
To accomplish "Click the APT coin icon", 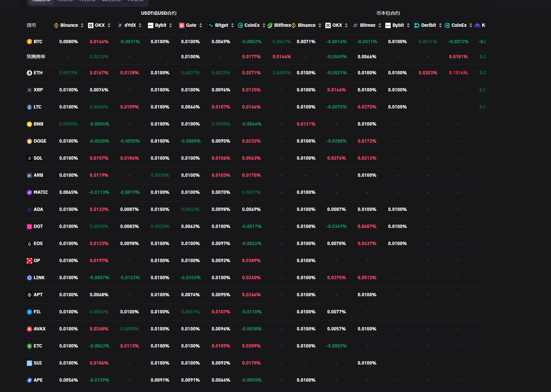I will click(x=29, y=295).
